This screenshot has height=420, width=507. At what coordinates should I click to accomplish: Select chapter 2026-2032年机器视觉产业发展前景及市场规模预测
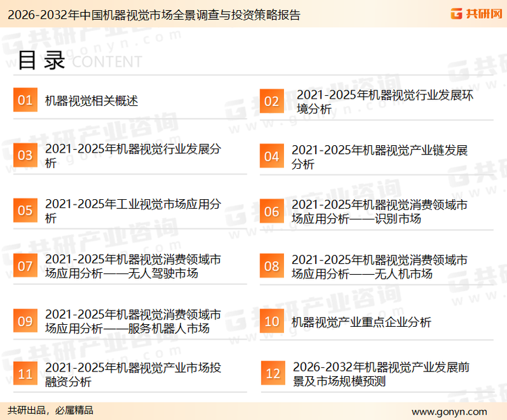(381, 374)
